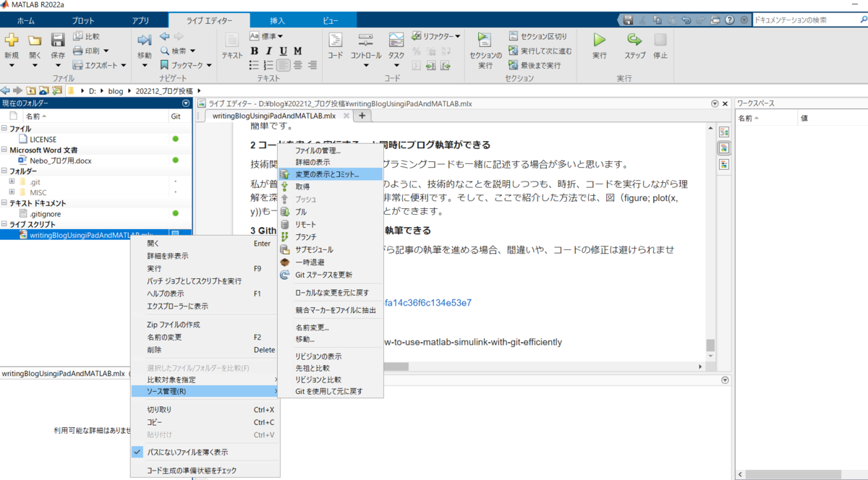Toggle Italic formatting

tap(269, 51)
